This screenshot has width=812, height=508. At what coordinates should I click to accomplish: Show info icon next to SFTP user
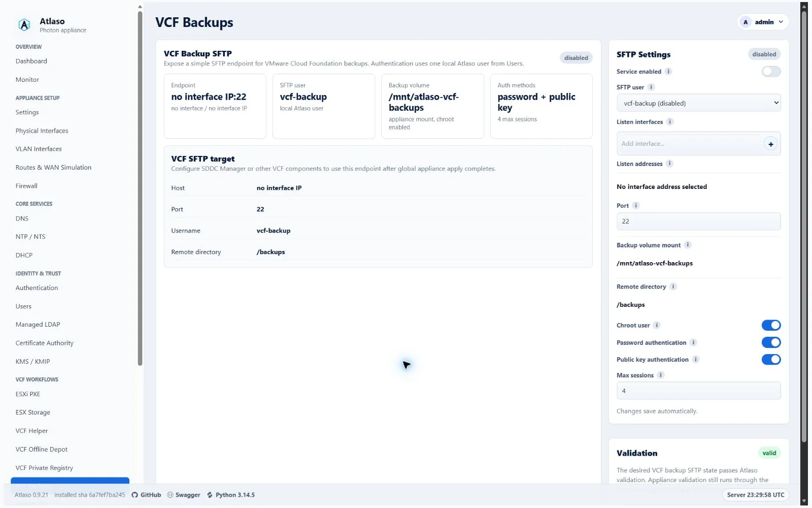coord(651,87)
